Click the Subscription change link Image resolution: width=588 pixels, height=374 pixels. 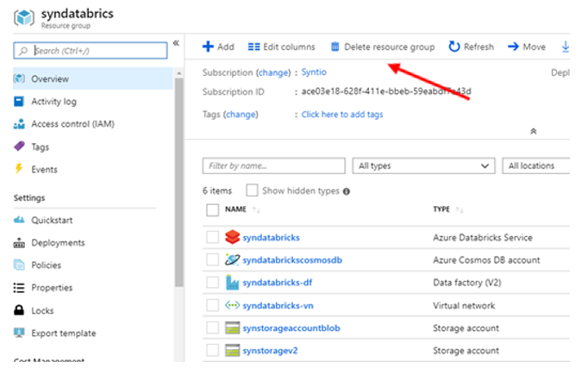(x=274, y=72)
